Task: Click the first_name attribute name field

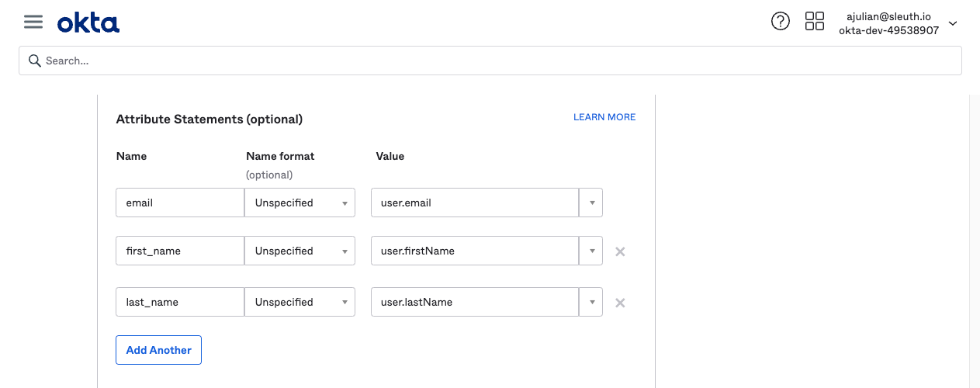Action: point(180,251)
